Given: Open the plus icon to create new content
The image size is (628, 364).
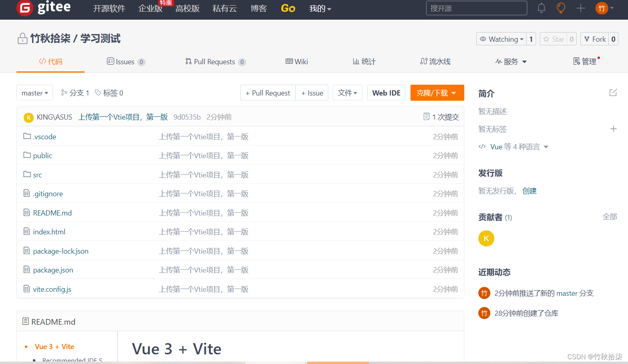Looking at the screenshot, I should pos(581,8).
